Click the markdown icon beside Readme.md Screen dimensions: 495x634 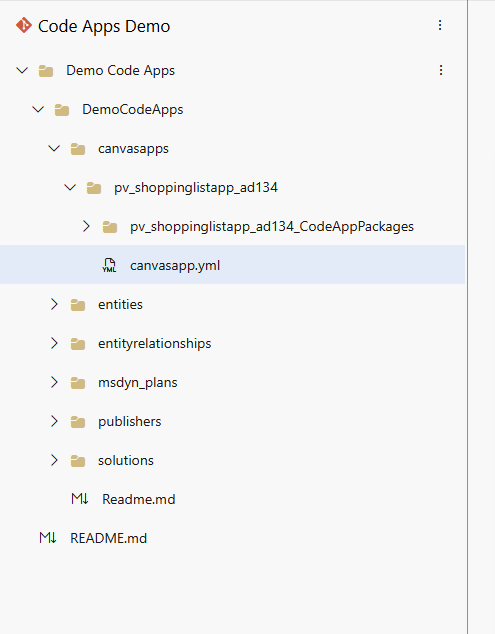[80, 499]
